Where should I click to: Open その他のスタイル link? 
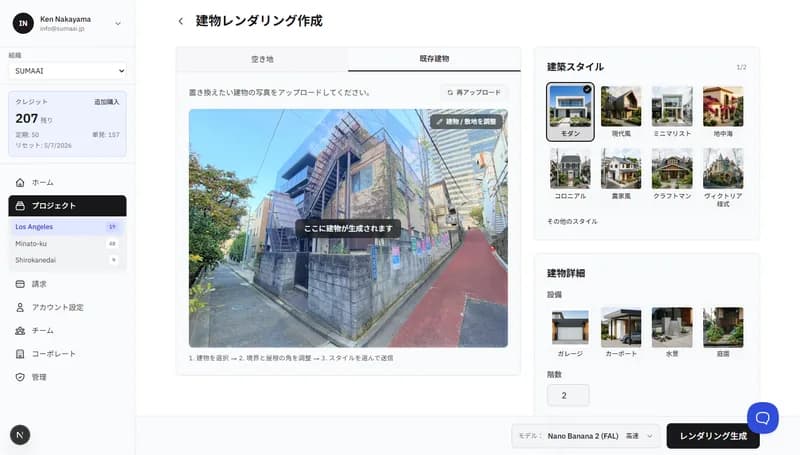(572, 221)
